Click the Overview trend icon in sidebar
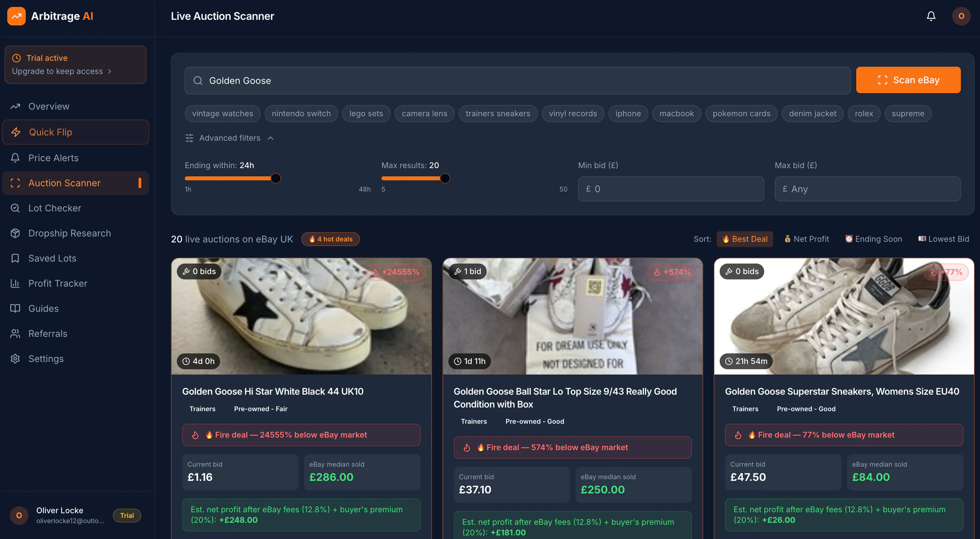This screenshot has height=539, width=980. pos(15,106)
